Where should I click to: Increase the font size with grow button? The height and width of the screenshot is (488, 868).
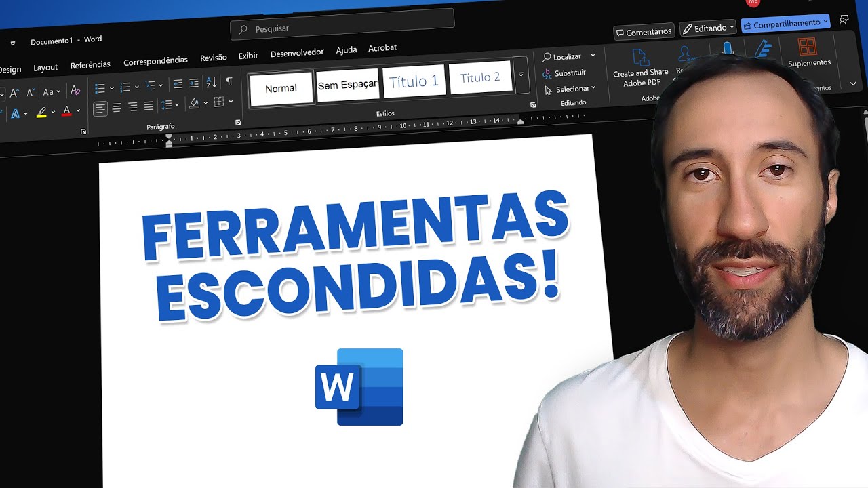click(14, 92)
